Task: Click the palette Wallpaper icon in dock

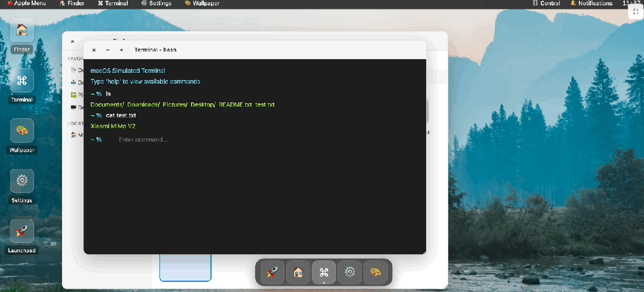Action: 376,272
